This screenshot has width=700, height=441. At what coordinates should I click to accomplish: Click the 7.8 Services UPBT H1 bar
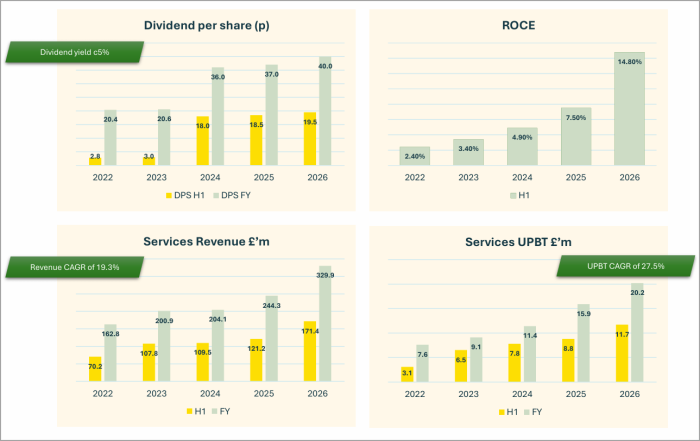[515, 363]
